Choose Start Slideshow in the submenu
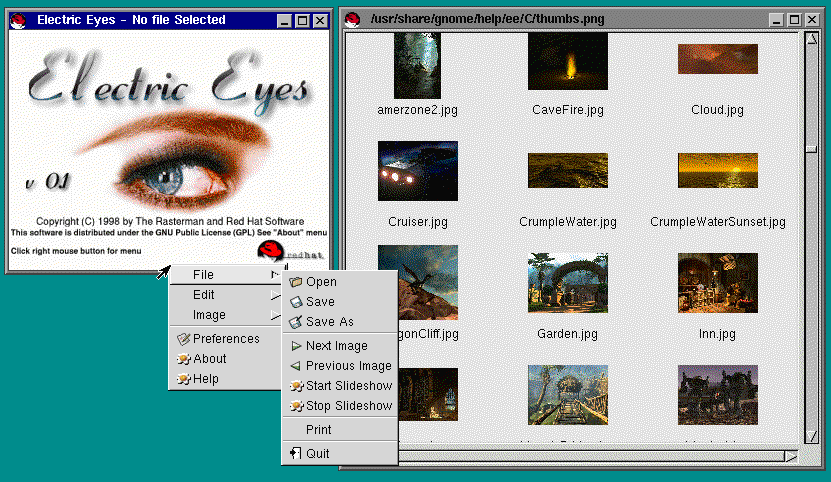 coord(340,386)
